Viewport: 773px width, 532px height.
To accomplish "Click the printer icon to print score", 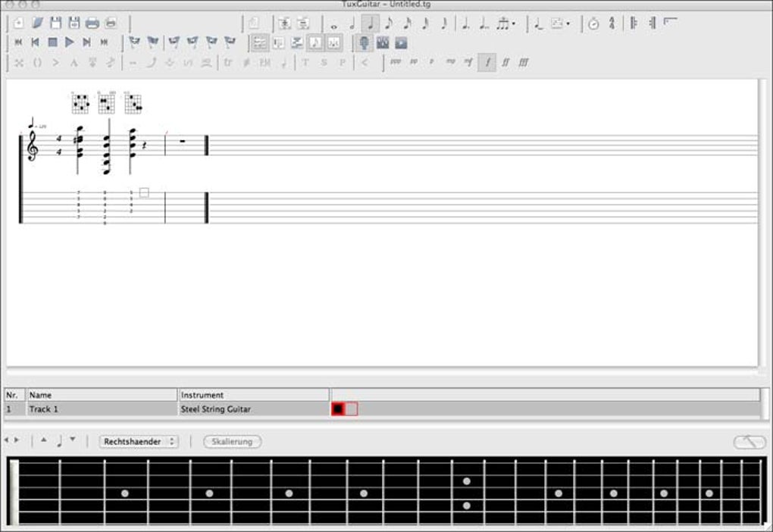I will tap(92, 23).
